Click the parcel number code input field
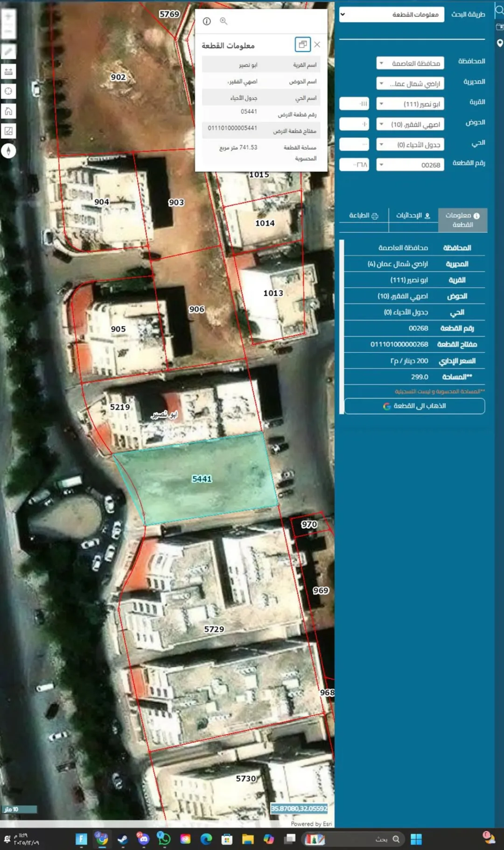This screenshot has height=850, width=504. tap(354, 164)
